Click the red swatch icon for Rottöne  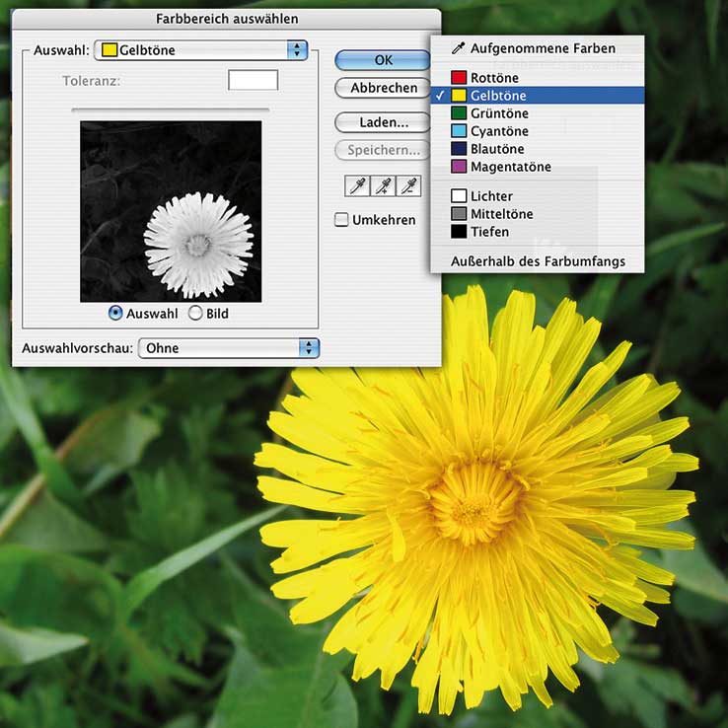pos(458,78)
